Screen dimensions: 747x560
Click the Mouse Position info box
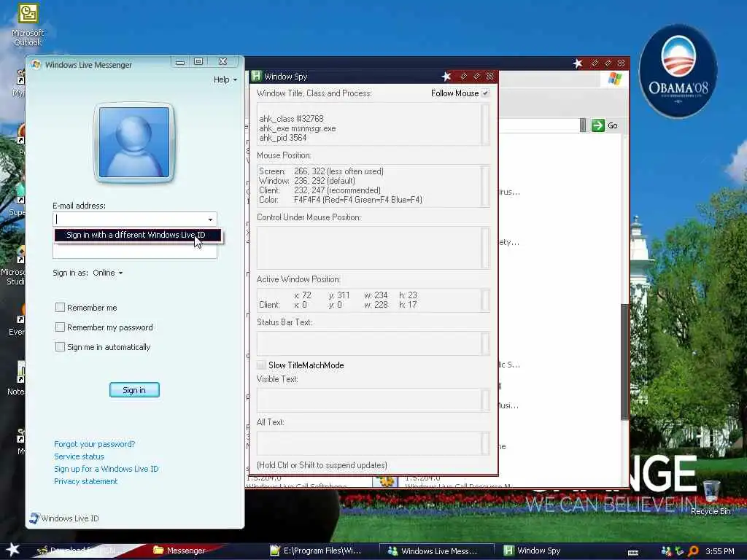click(373, 186)
